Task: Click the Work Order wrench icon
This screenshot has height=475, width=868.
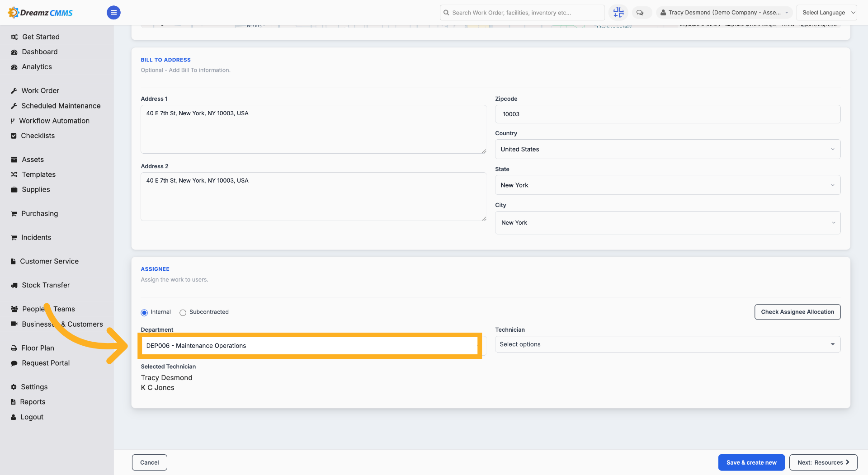Action: pos(14,91)
